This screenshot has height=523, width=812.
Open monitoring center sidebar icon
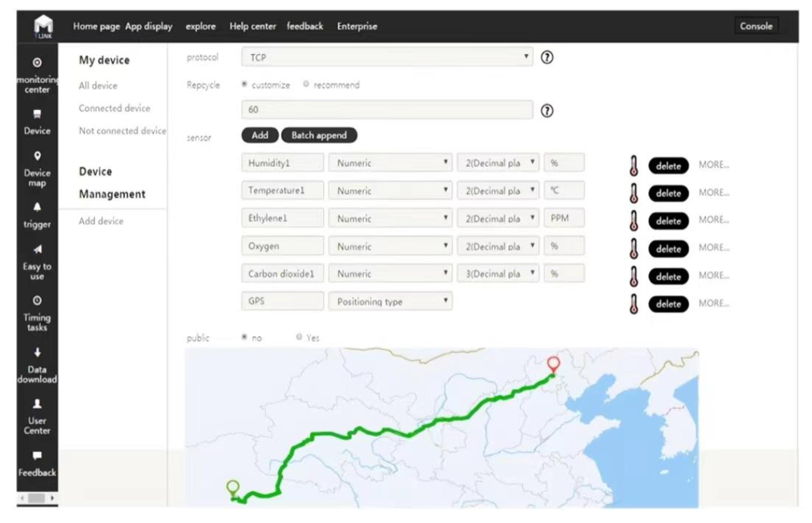[37, 63]
